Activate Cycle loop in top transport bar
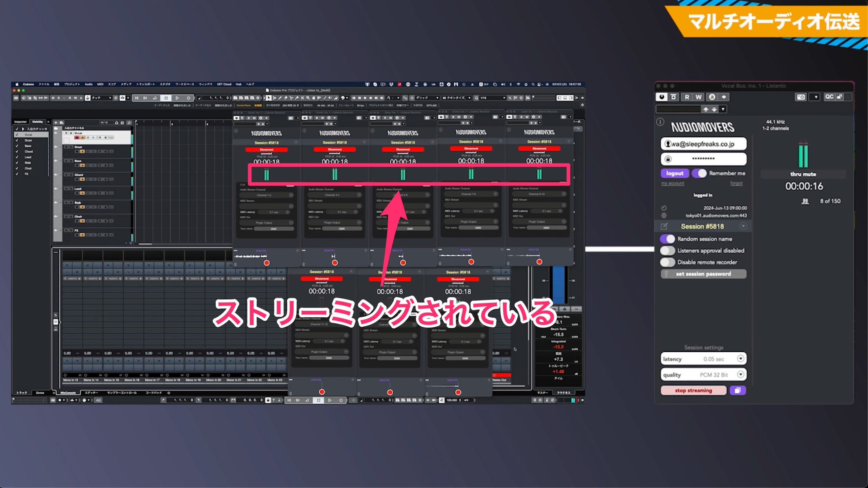868x488 pixels. point(155,98)
